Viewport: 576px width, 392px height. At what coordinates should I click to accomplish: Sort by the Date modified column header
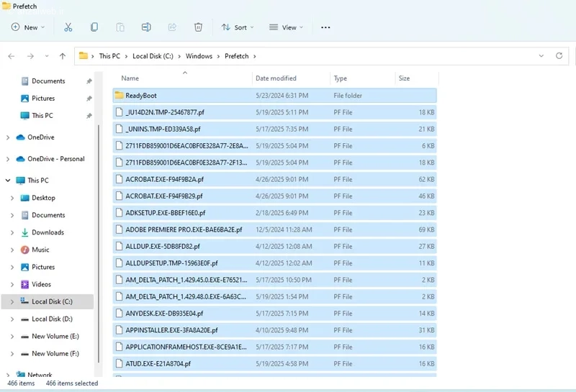pos(276,78)
